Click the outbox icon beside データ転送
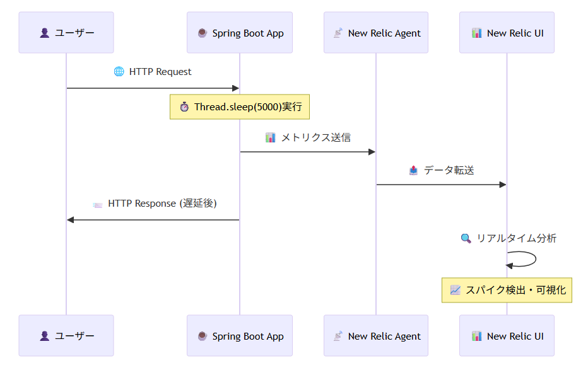Screen dimensions: 588x368 click(x=413, y=171)
